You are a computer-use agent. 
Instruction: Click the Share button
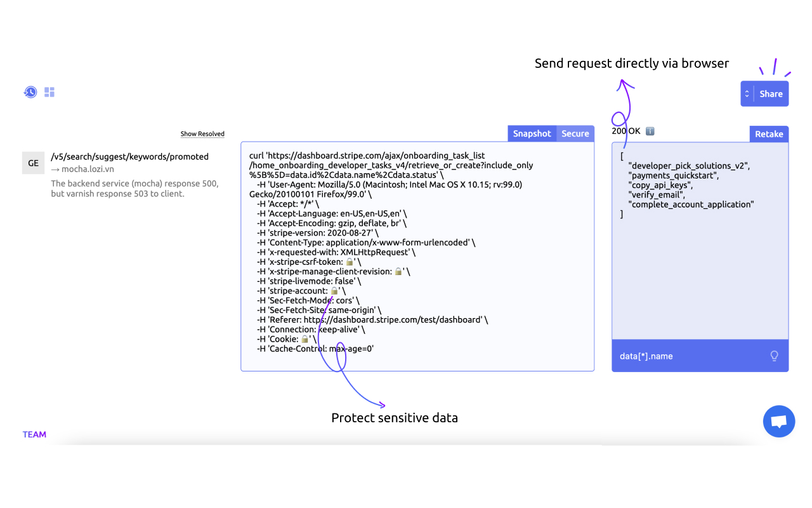coord(771,93)
